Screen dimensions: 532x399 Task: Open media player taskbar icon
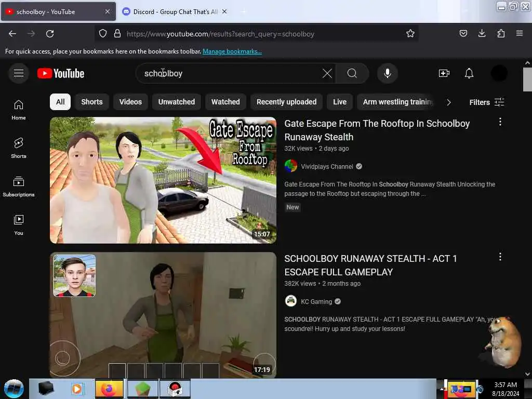click(x=77, y=389)
